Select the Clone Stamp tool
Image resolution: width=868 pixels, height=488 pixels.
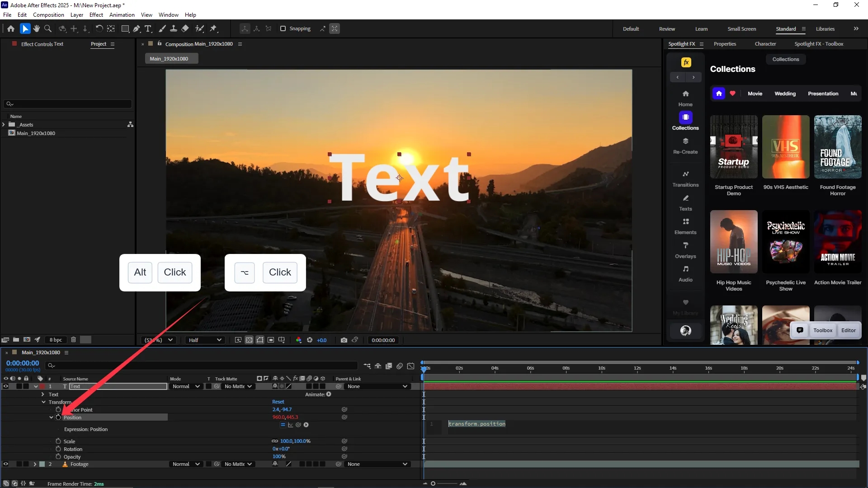click(x=174, y=28)
